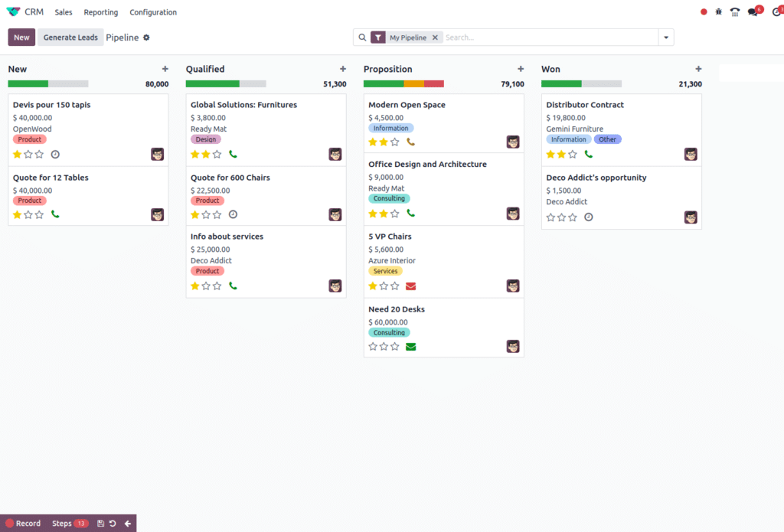Add a quick lead in Qualified column
This screenshot has height=532, width=784.
click(x=343, y=69)
